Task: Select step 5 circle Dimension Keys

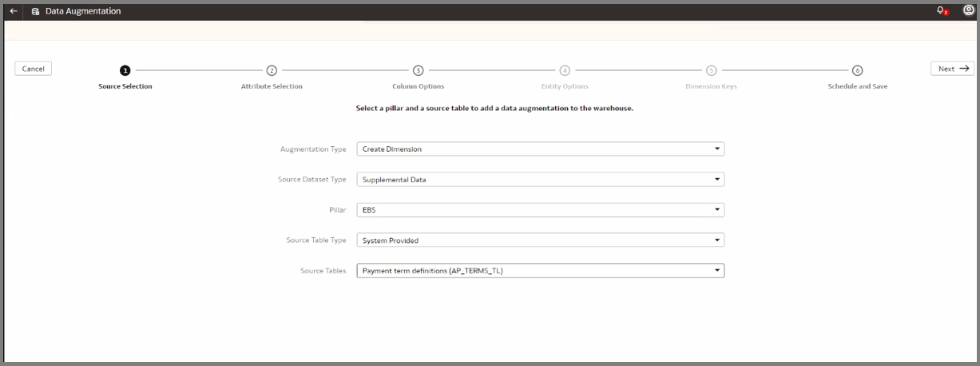Action: point(711,70)
